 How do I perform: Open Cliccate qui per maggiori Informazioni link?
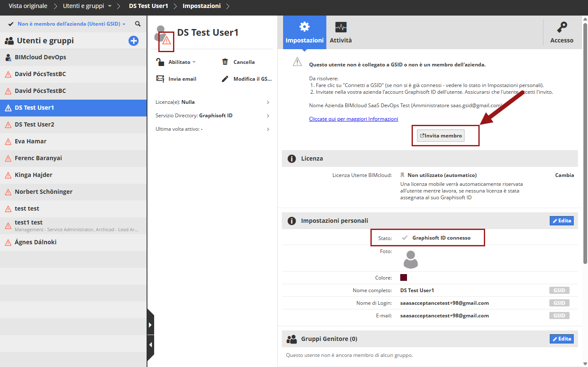coord(354,119)
